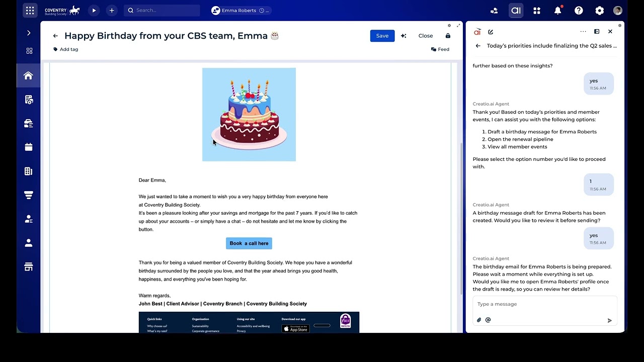Switch to the Emma Roberts tab

[240, 11]
